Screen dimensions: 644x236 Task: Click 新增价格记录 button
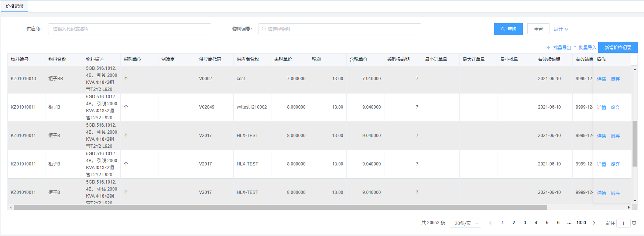618,47
